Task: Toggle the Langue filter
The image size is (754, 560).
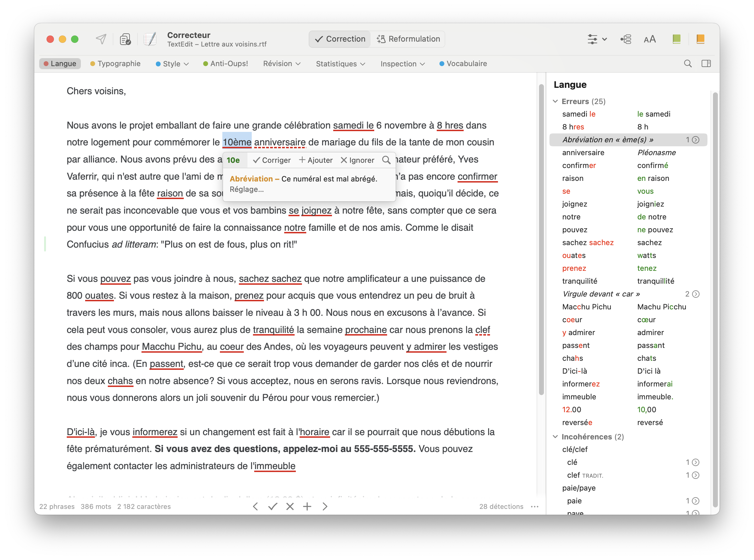Action: pyautogui.click(x=60, y=64)
